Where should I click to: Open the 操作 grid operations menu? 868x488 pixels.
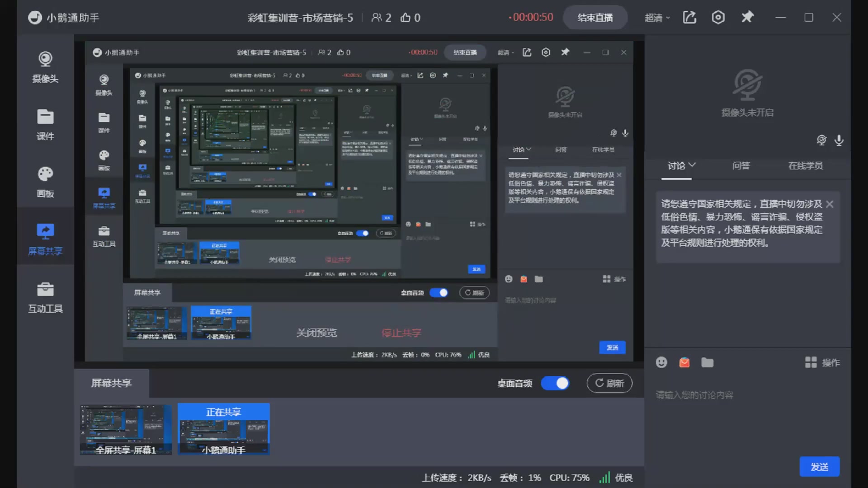coord(822,362)
